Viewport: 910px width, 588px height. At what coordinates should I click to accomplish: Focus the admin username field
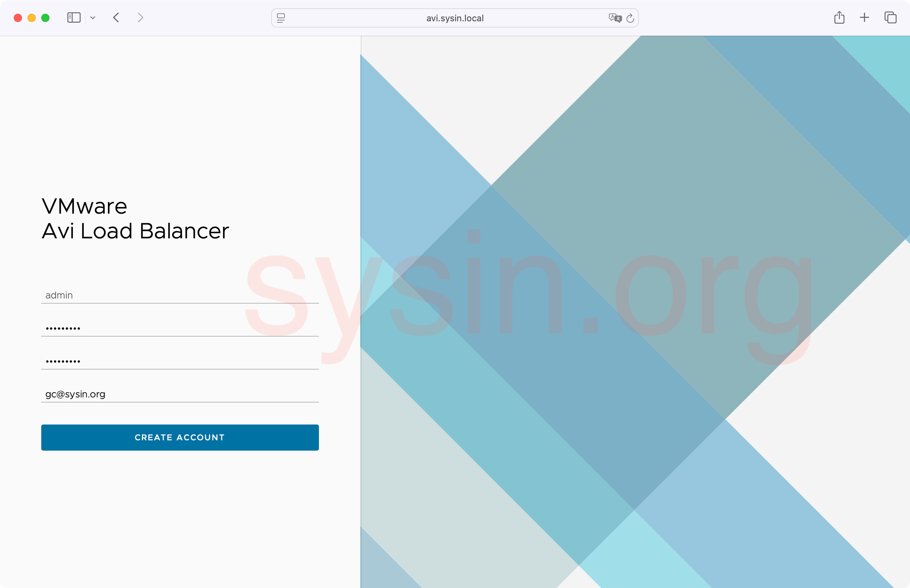click(179, 295)
